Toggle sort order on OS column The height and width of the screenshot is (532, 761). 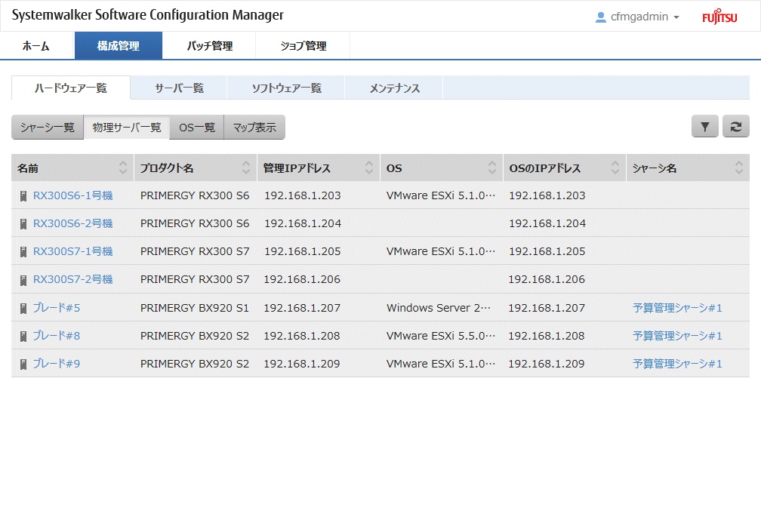pos(492,168)
